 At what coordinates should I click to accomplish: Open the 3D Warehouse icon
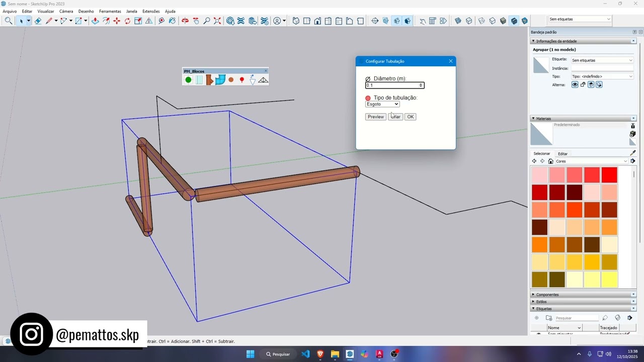[230, 21]
